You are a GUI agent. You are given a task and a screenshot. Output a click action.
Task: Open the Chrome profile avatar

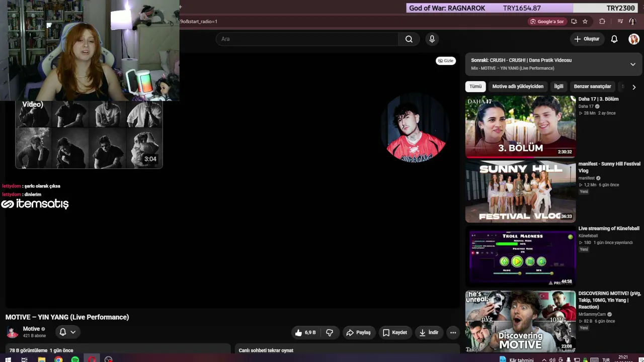point(632,22)
